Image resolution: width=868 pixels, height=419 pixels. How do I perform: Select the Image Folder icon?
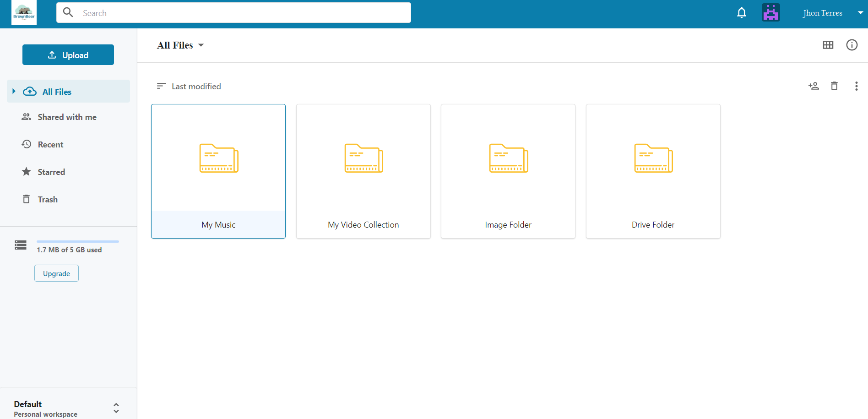[x=509, y=158]
